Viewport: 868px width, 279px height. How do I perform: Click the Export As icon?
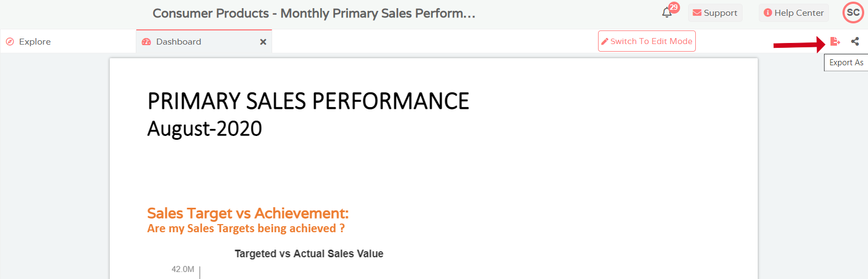click(x=835, y=41)
